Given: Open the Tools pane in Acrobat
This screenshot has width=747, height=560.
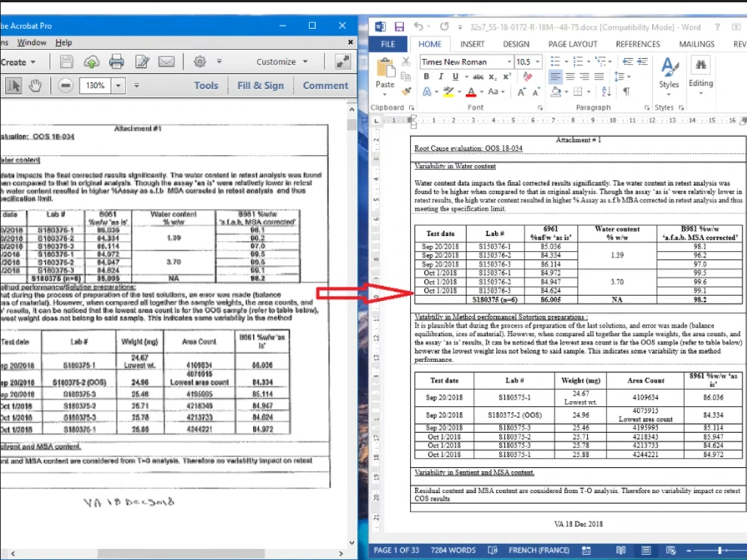Looking at the screenshot, I should point(206,85).
